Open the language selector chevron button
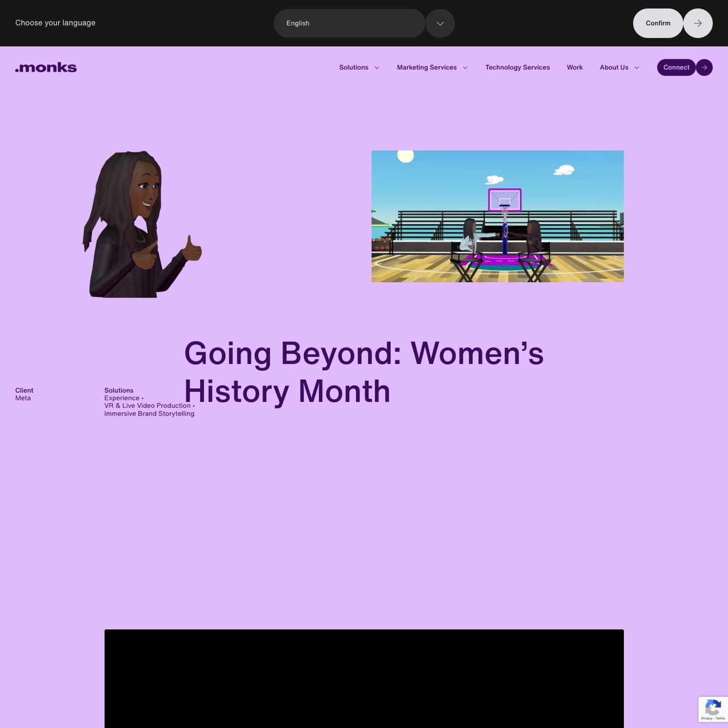The image size is (728, 728). tap(440, 23)
